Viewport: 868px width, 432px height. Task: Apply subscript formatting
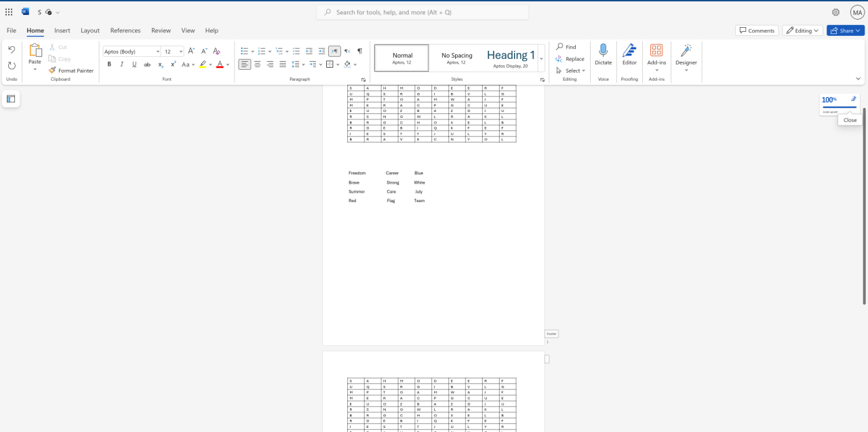(161, 64)
